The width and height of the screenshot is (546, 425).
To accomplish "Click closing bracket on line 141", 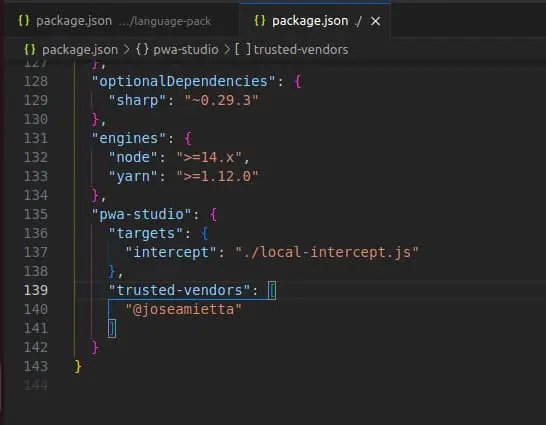I will (x=112, y=329).
